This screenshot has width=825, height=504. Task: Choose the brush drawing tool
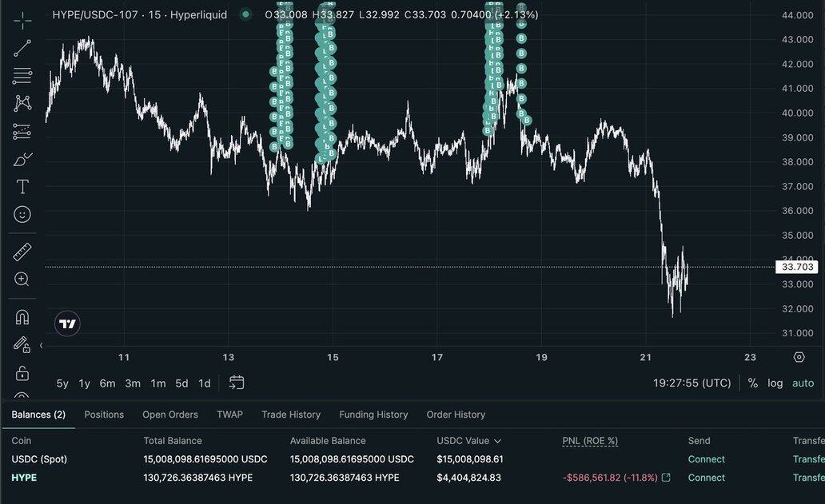(x=22, y=160)
